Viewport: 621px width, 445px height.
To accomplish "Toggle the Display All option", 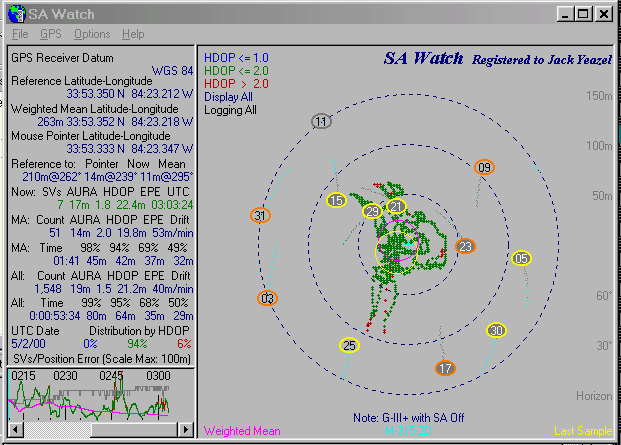I will click(x=228, y=97).
